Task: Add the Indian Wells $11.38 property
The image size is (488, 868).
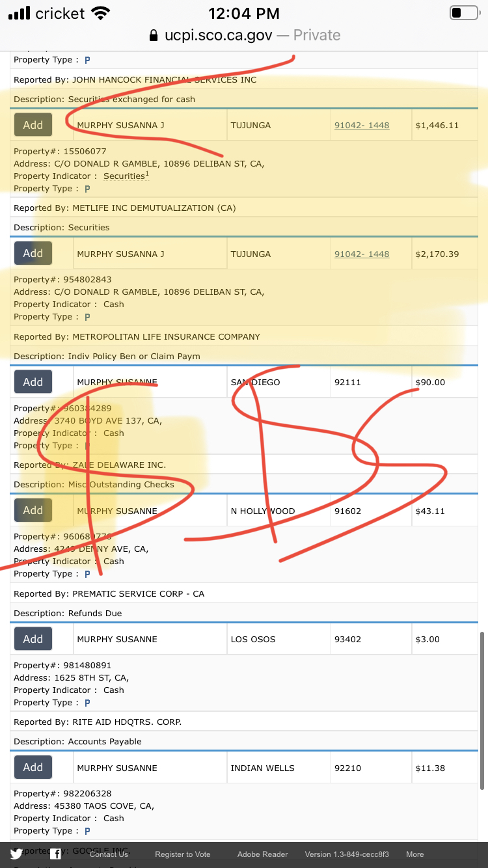Action: (33, 767)
